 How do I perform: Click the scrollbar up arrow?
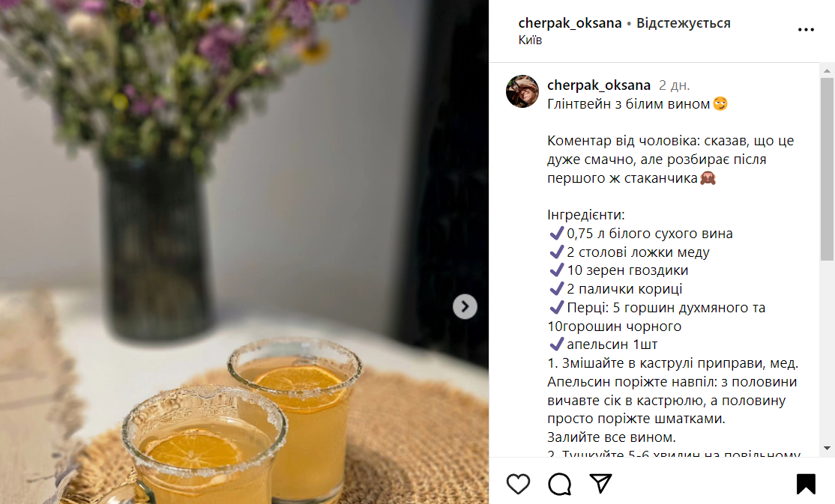click(x=827, y=70)
